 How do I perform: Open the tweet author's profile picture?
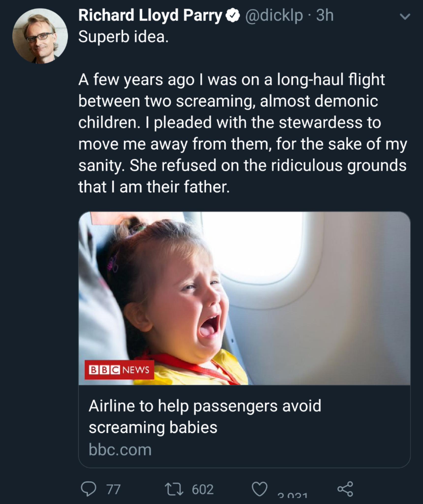(40, 36)
